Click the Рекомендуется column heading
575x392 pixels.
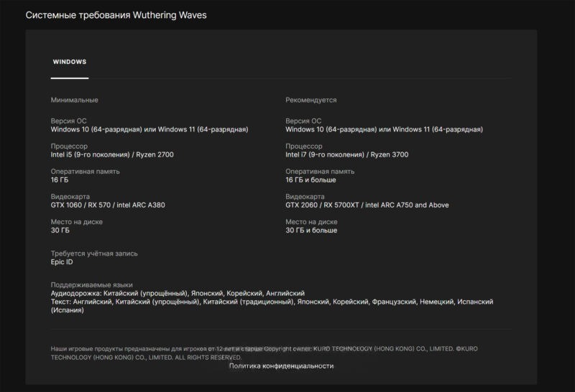(310, 101)
